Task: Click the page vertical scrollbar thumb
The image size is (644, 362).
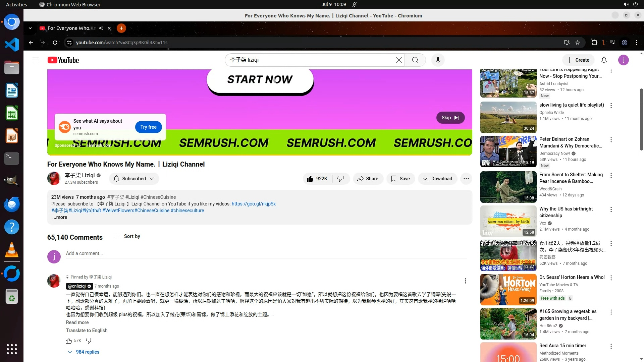Action: (x=641, y=119)
